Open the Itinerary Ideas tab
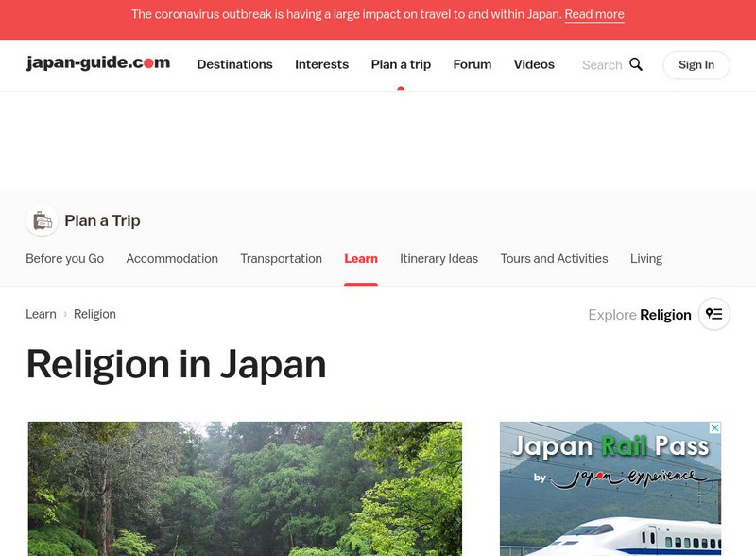756x556 pixels. point(438,258)
